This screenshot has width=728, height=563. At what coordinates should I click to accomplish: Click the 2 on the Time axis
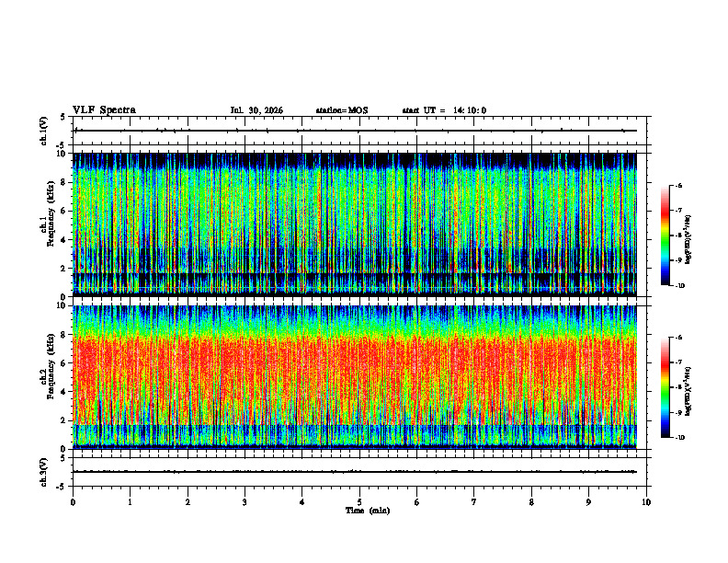[x=188, y=502]
